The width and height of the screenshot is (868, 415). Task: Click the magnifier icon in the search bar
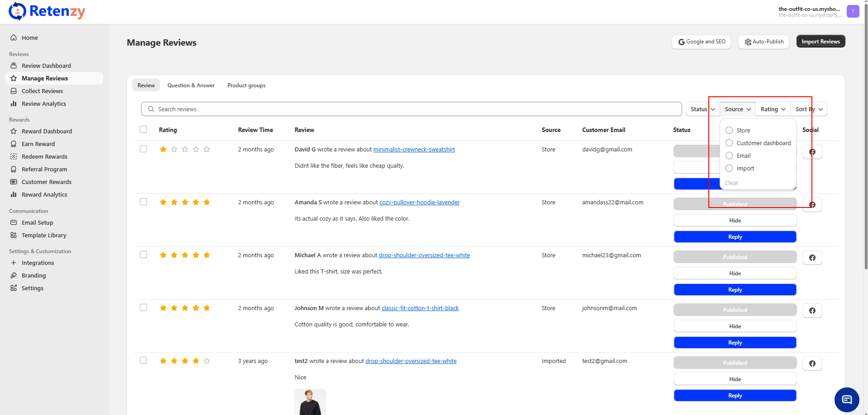151,109
